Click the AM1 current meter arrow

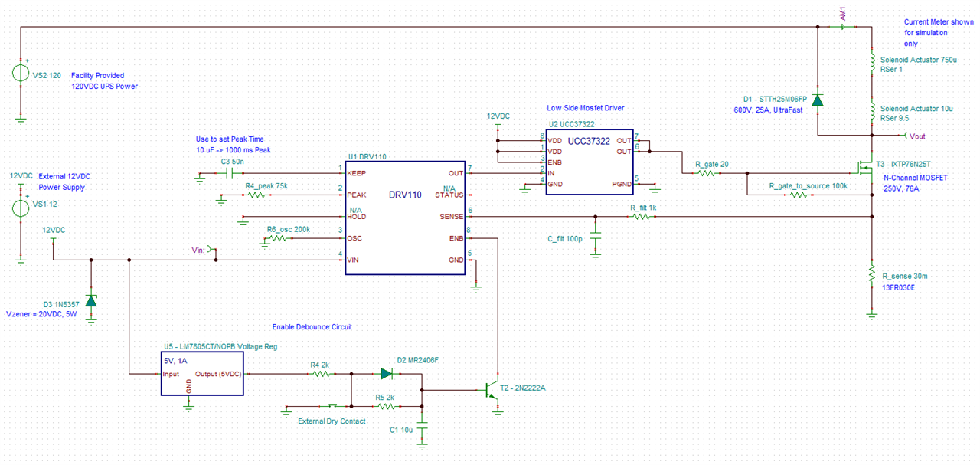[843, 27]
